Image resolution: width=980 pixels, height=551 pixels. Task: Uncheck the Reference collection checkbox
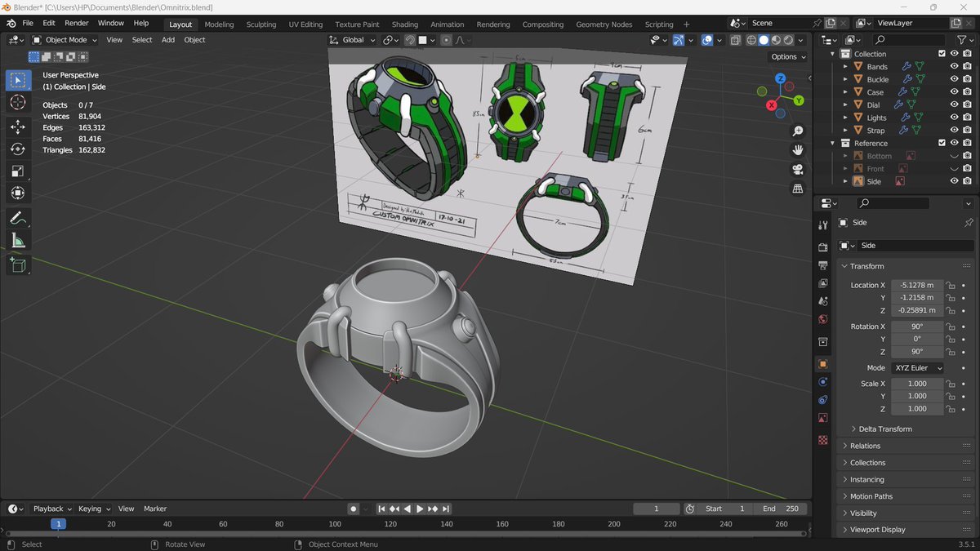942,143
